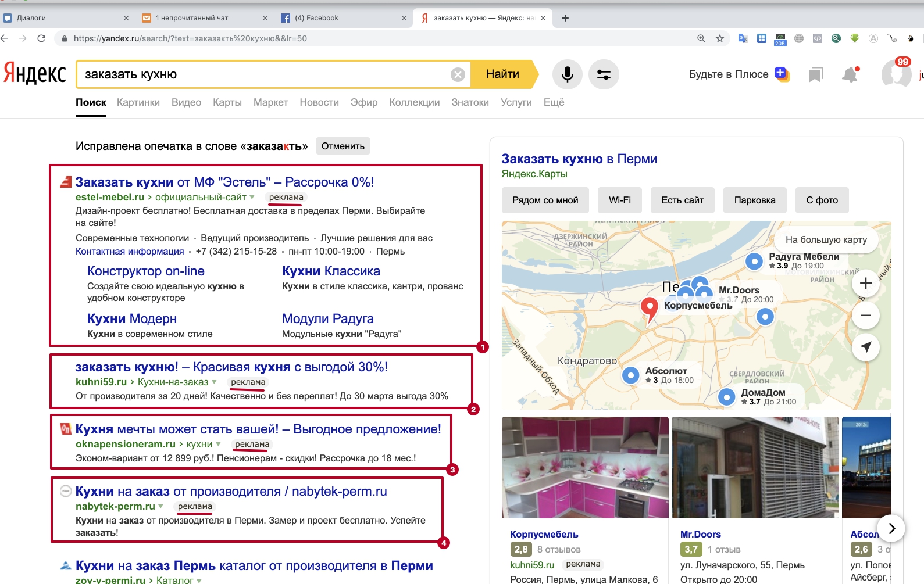The height and width of the screenshot is (584, 924).
Task: Open the Ещё search categories menu
Action: (554, 102)
